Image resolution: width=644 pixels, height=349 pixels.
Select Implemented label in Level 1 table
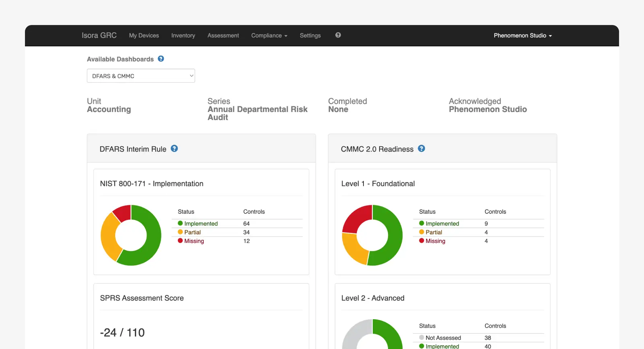click(442, 224)
